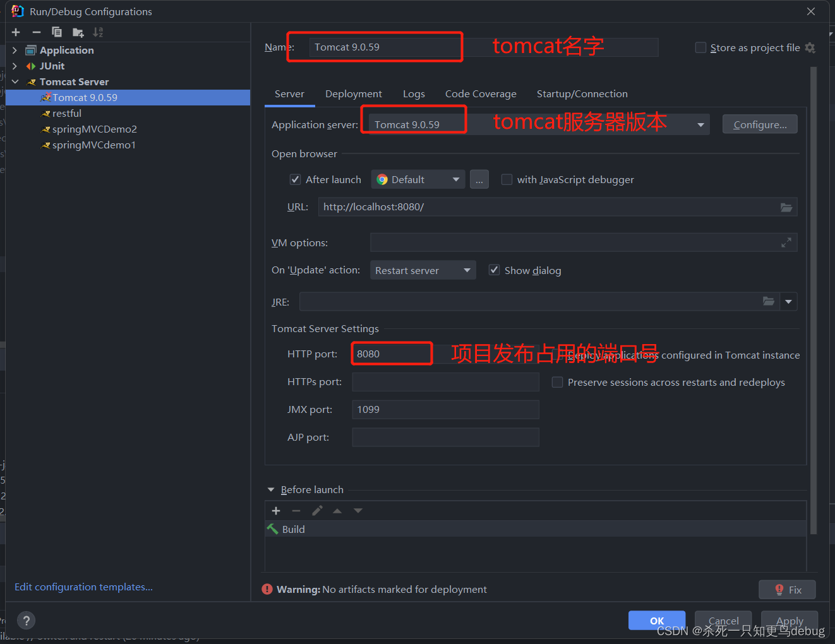
Task: Toggle Show dialog checkbox
Action: point(494,270)
